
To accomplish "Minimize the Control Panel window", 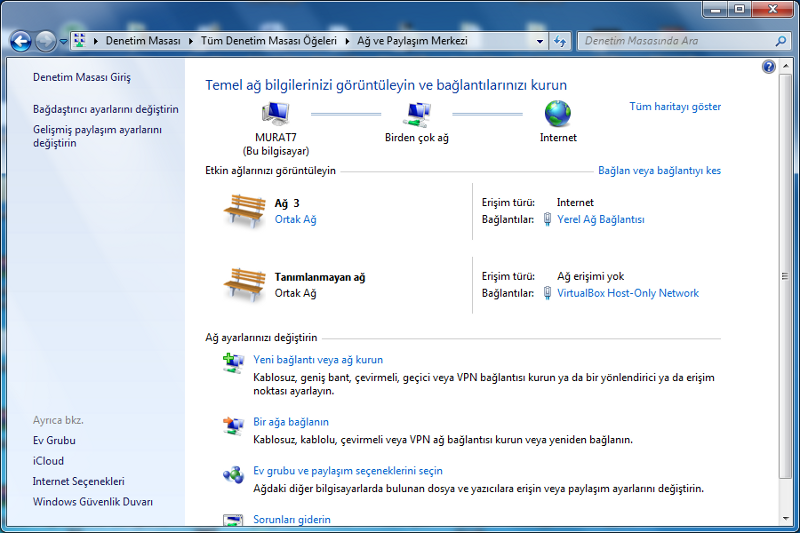I will (716, 9).
